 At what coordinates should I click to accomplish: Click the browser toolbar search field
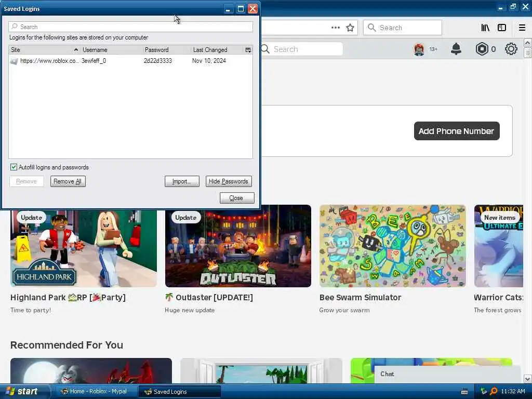[403, 28]
